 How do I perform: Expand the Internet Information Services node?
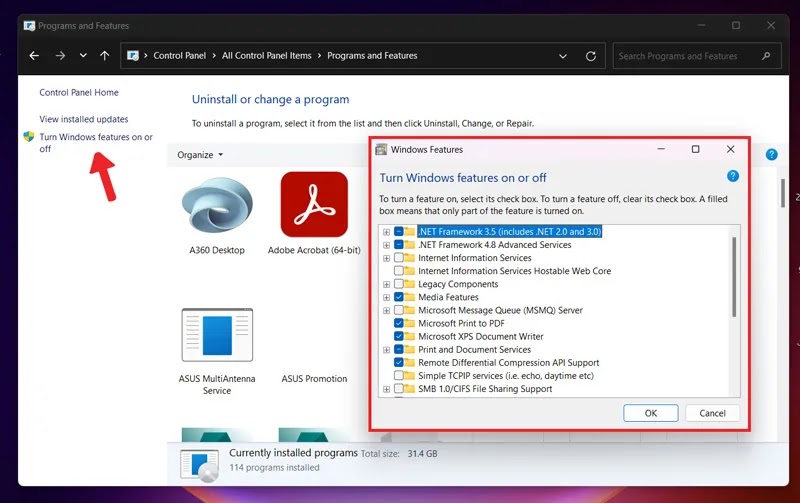(386, 258)
